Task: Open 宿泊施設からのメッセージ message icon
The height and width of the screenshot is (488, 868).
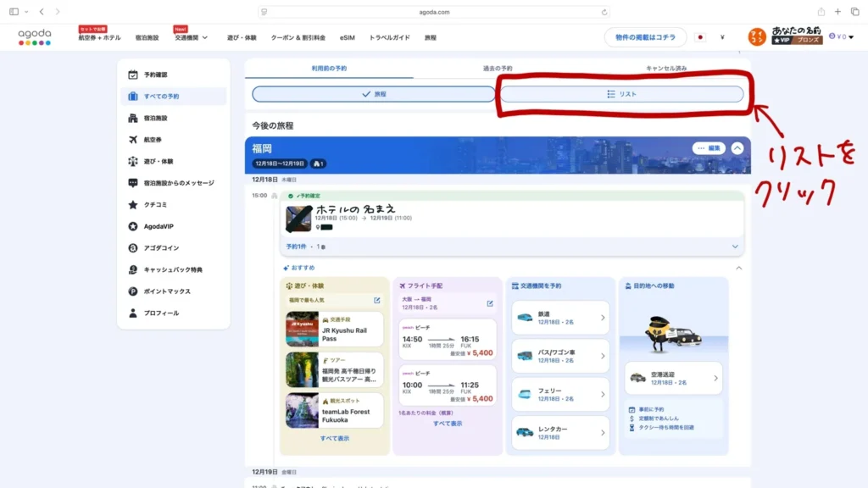Action: (x=131, y=180)
